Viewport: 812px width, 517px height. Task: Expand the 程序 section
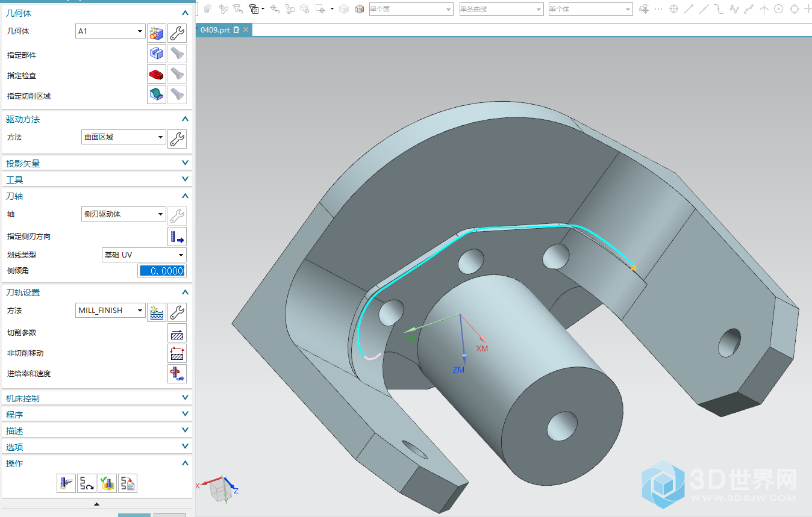click(185, 414)
